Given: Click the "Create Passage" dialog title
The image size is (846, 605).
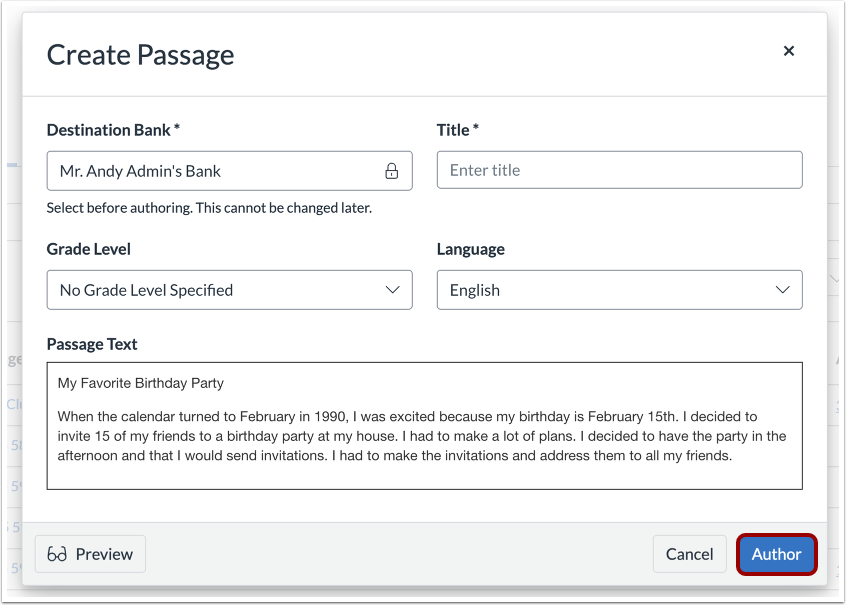Looking at the screenshot, I should [x=140, y=55].
